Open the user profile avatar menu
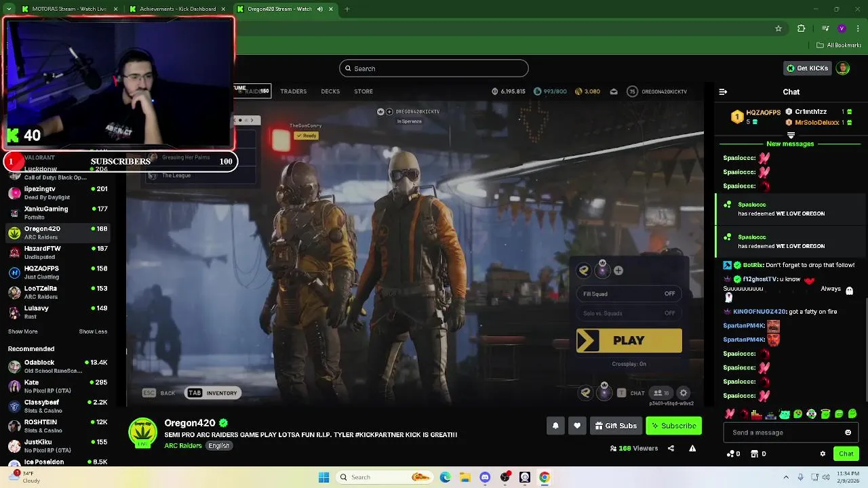The height and width of the screenshot is (488, 868). pos(843,68)
